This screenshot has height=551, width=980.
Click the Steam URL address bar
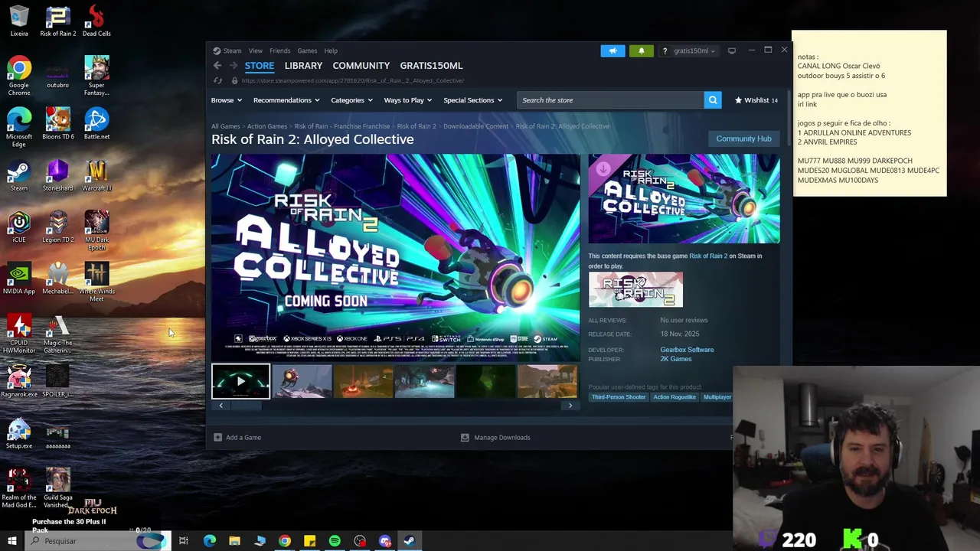coord(352,80)
